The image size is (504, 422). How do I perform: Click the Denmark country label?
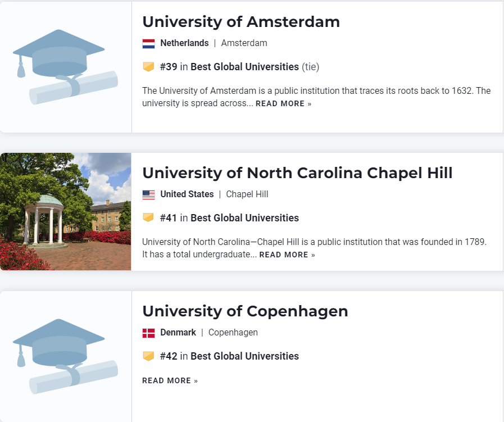pos(178,333)
